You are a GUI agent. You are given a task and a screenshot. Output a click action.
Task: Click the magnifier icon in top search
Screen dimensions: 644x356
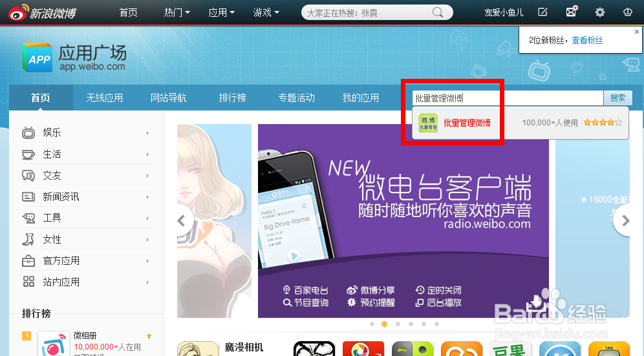(x=438, y=12)
